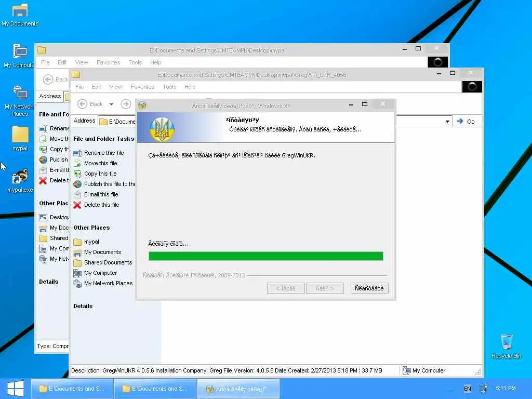The height and width of the screenshot is (399, 532).
Task: Click the disabled installer Back button
Action: pyautogui.click(x=286, y=288)
